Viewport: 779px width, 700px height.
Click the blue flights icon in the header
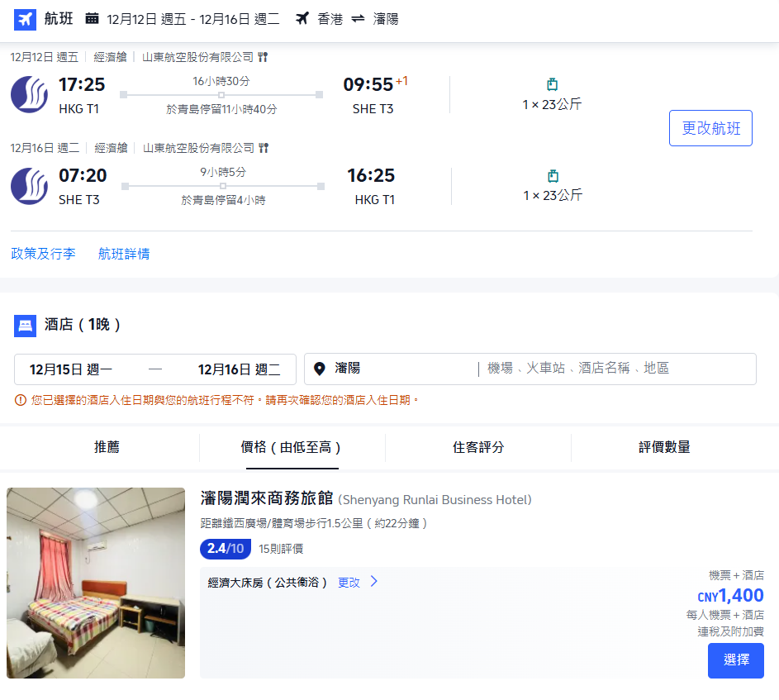coord(25,19)
